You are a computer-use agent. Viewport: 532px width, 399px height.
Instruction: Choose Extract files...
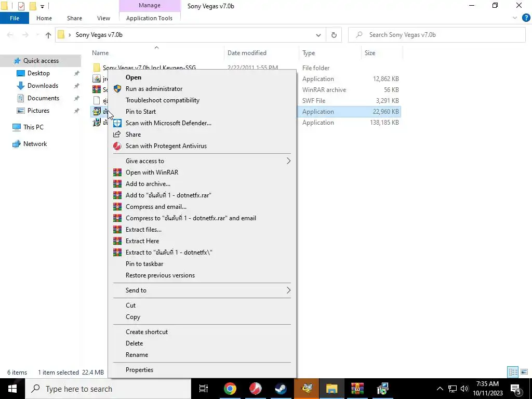[x=143, y=229]
